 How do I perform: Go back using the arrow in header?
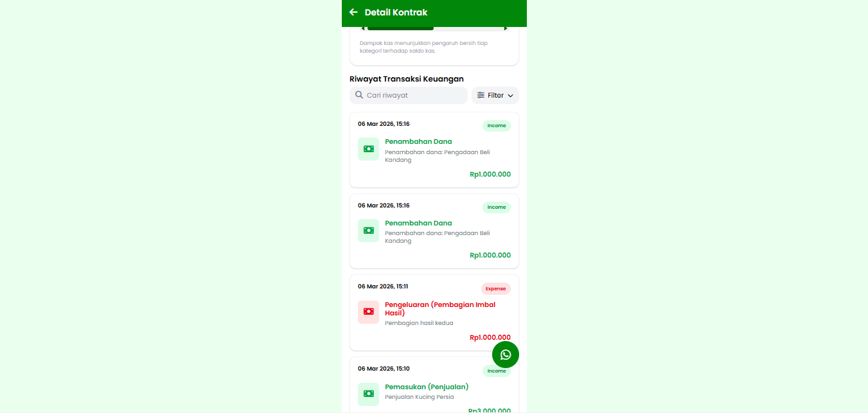353,12
